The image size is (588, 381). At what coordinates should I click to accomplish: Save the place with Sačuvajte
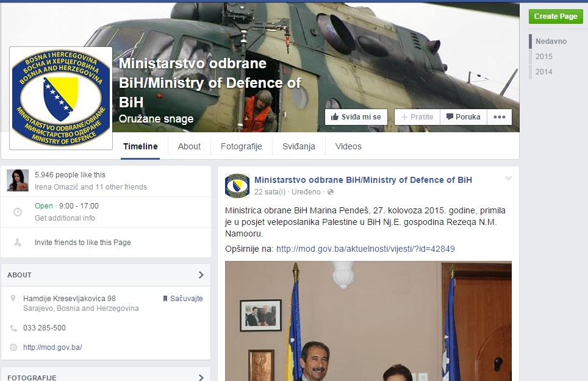click(x=183, y=299)
